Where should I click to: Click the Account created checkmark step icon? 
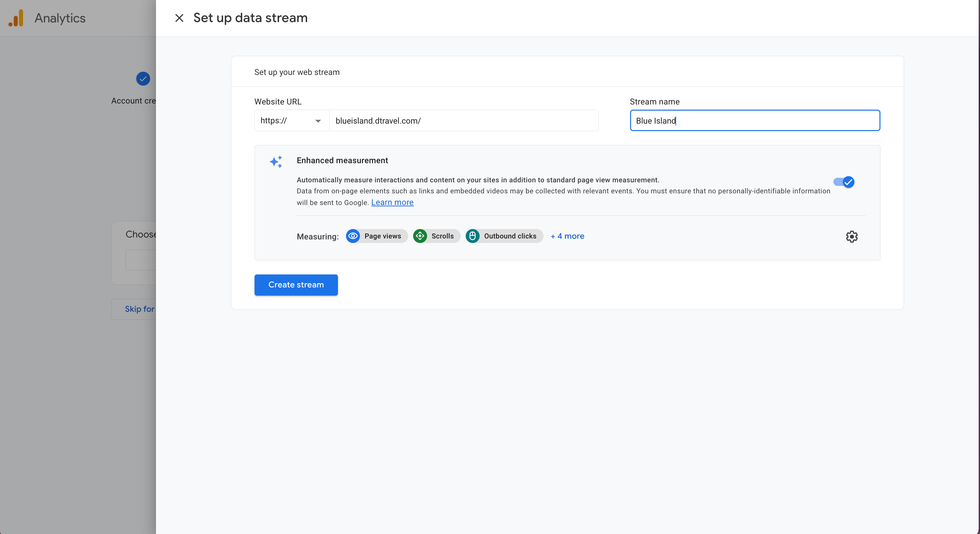coord(143,79)
